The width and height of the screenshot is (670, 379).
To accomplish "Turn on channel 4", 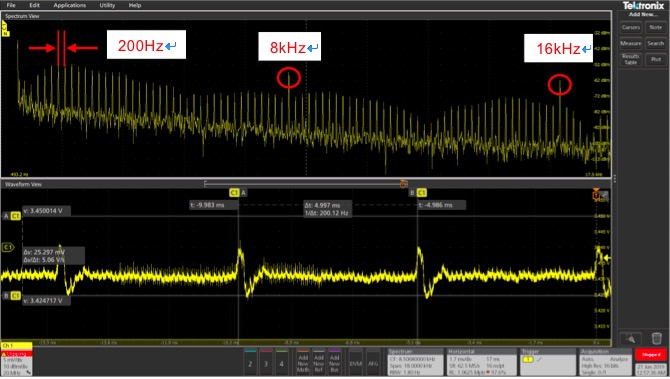I will click(x=281, y=362).
